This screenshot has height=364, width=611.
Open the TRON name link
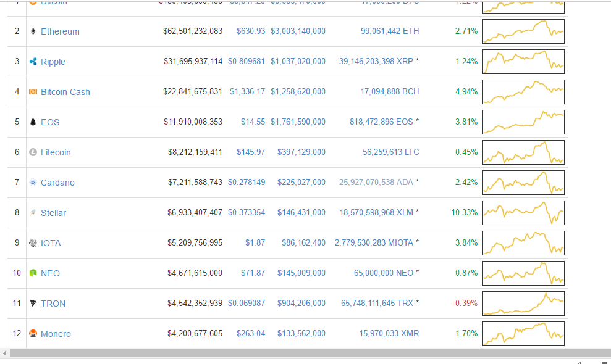tap(53, 304)
